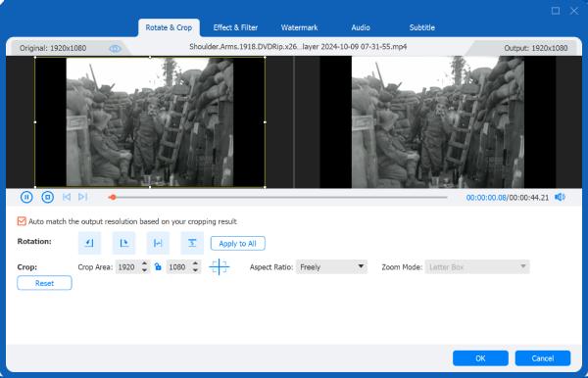The height and width of the screenshot is (378, 588).
Task: Click the top-left crop corner handle
Action: (35, 58)
